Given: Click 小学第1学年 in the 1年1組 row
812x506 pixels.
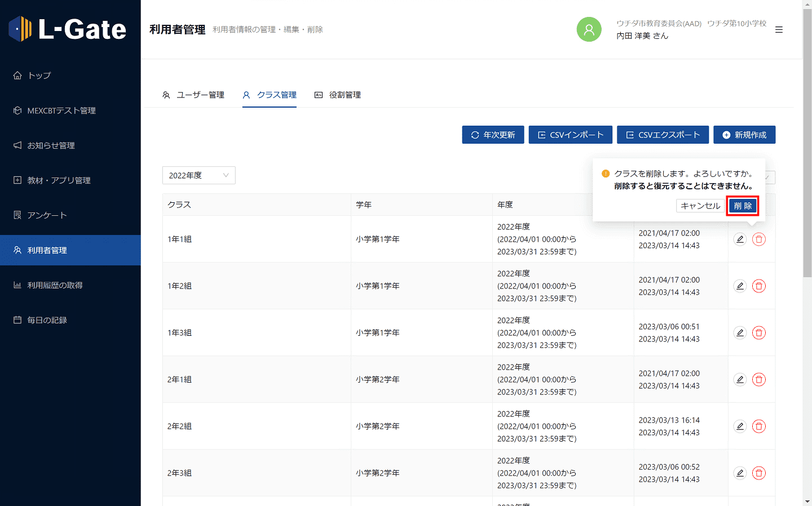Looking at the screenshot, I should point(378,239).
